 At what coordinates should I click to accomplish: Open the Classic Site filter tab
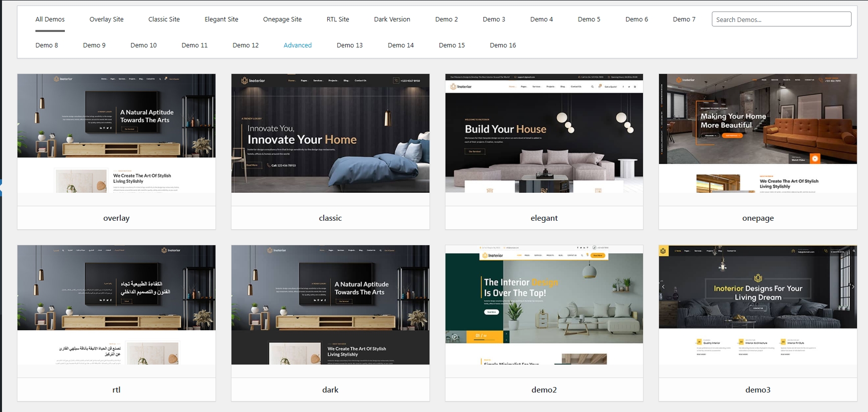coord(164,19)
